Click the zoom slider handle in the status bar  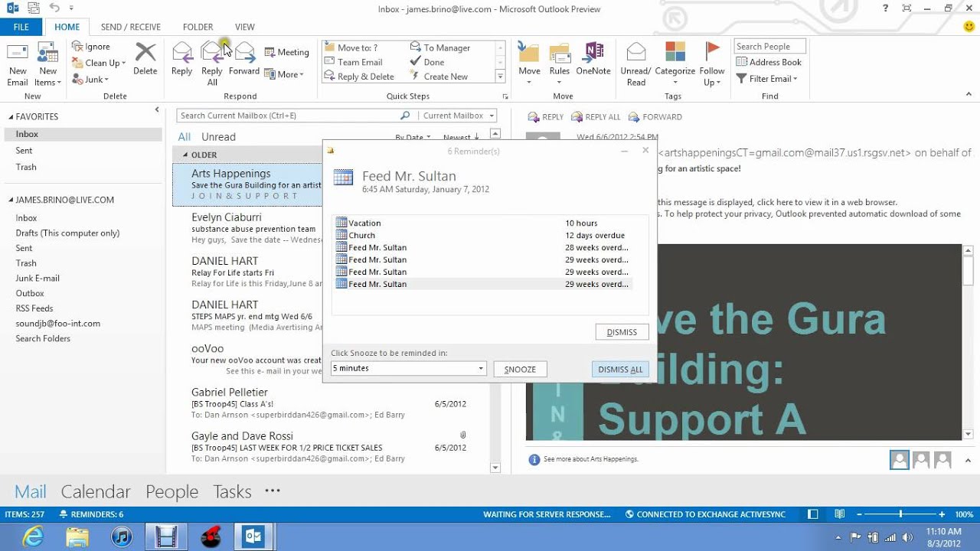(901, 514)
